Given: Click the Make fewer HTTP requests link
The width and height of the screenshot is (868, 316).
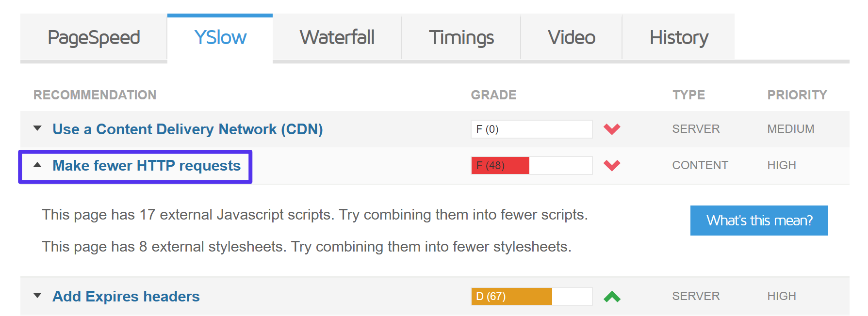Looking at the screenshot, I should pos(146,165).
